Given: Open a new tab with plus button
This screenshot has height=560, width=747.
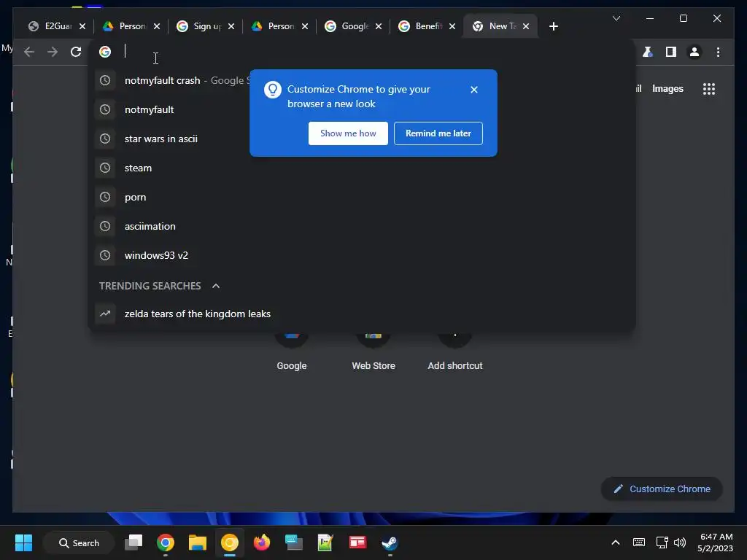Looking at the screenshot, I should click(x=553, y=26).
